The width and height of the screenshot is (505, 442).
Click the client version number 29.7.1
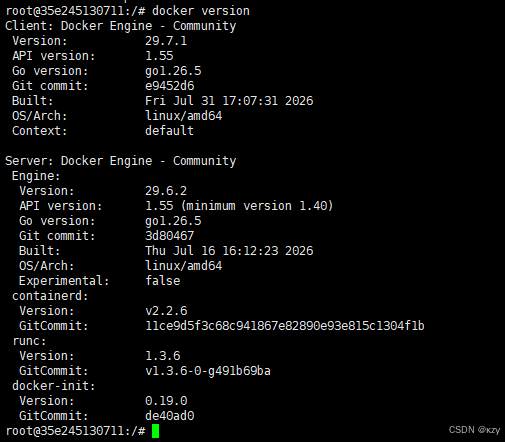click(x=166, y=41)
